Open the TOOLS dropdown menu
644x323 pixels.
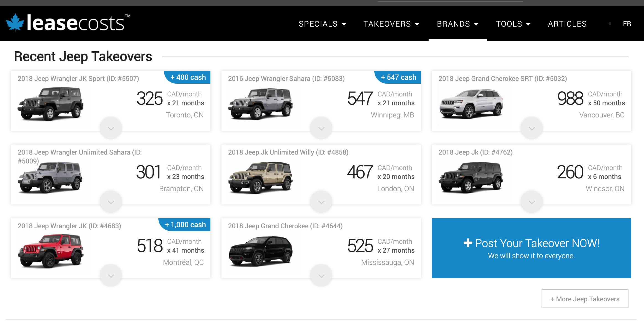513,24
